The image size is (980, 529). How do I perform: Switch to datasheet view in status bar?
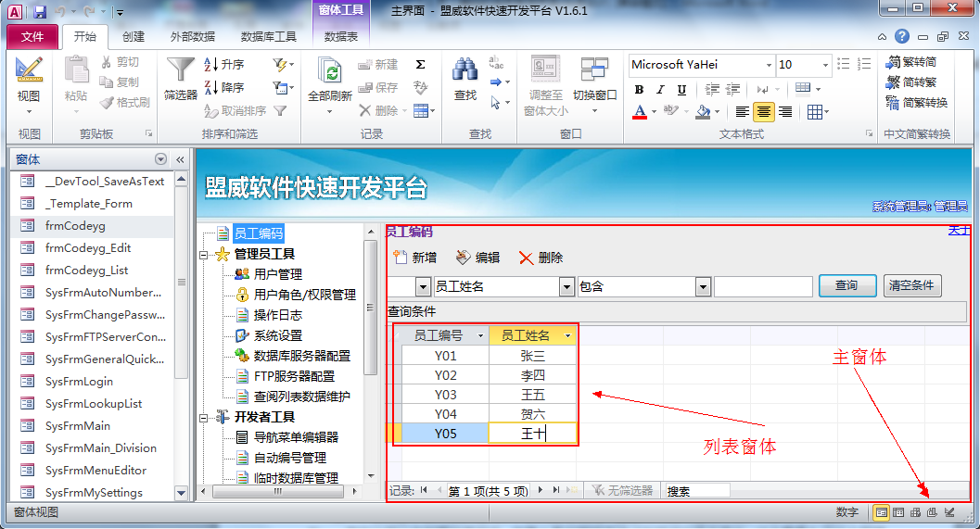[898, 512]
